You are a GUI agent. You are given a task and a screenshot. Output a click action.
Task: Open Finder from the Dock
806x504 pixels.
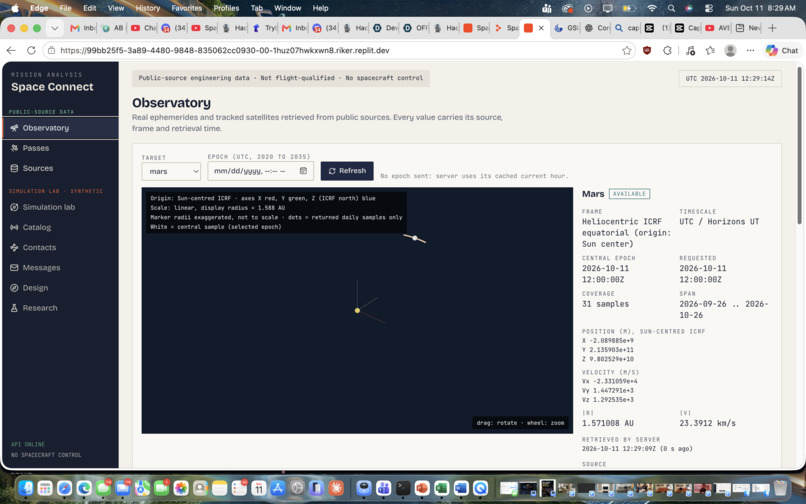pyautogui.click(x=26, y=488)
